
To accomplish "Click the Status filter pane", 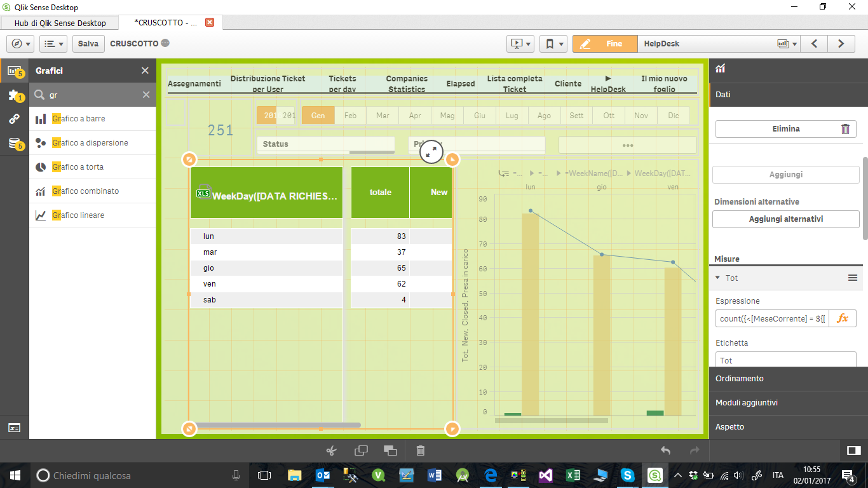I will coord(325,144).
